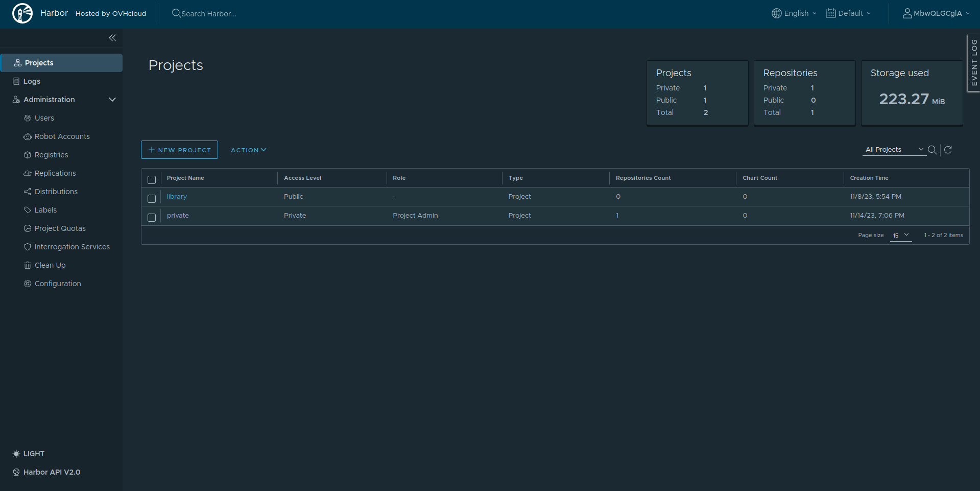
Task: Switch to the LIGHT theme
Action: [33, 454]
